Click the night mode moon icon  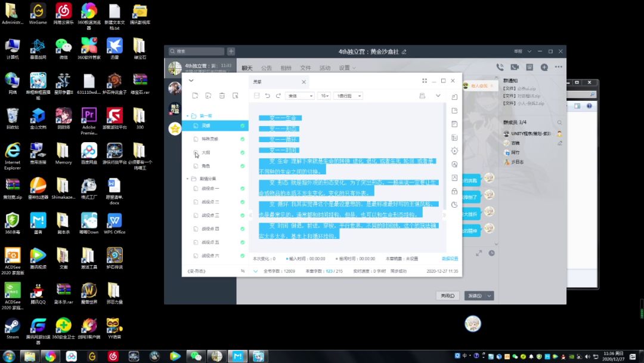click(454, 205)
